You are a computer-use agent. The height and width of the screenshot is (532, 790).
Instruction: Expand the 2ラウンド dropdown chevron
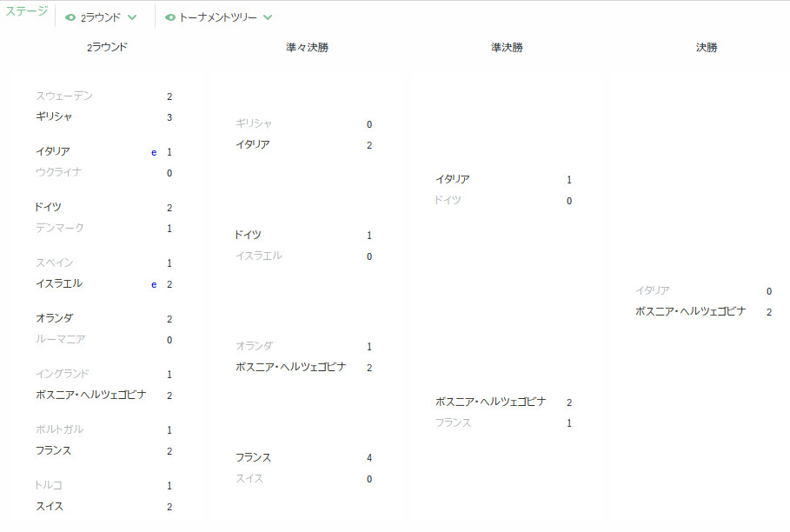click(132, 17)
